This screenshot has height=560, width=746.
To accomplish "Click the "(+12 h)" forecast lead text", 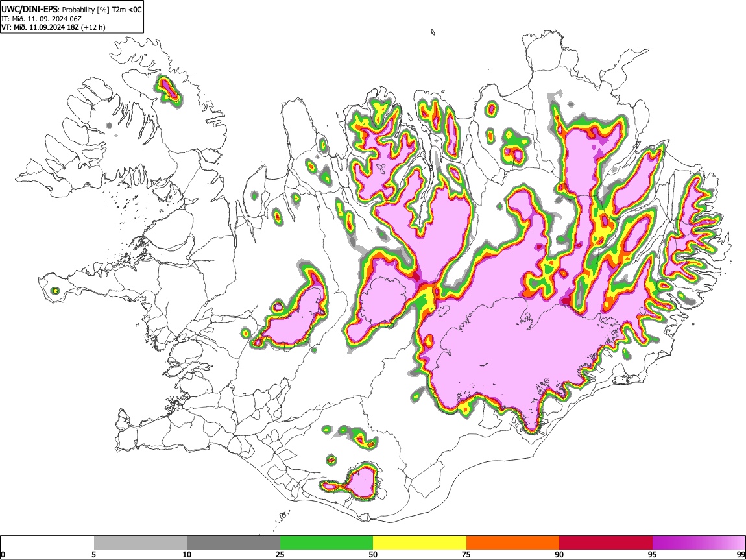I will point(93,27).
